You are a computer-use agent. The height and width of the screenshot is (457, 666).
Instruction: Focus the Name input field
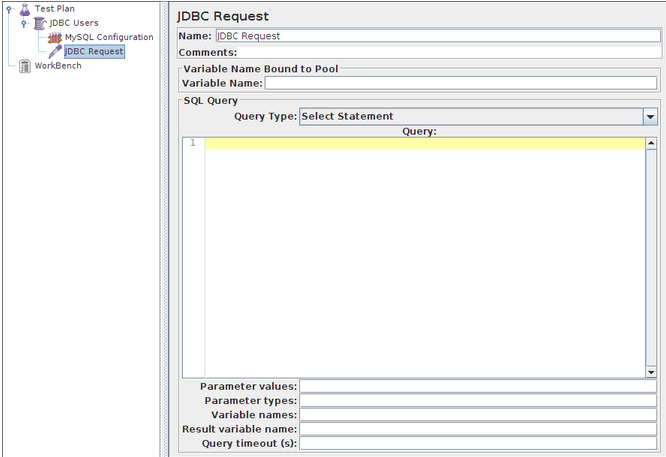tap(438, 36)
